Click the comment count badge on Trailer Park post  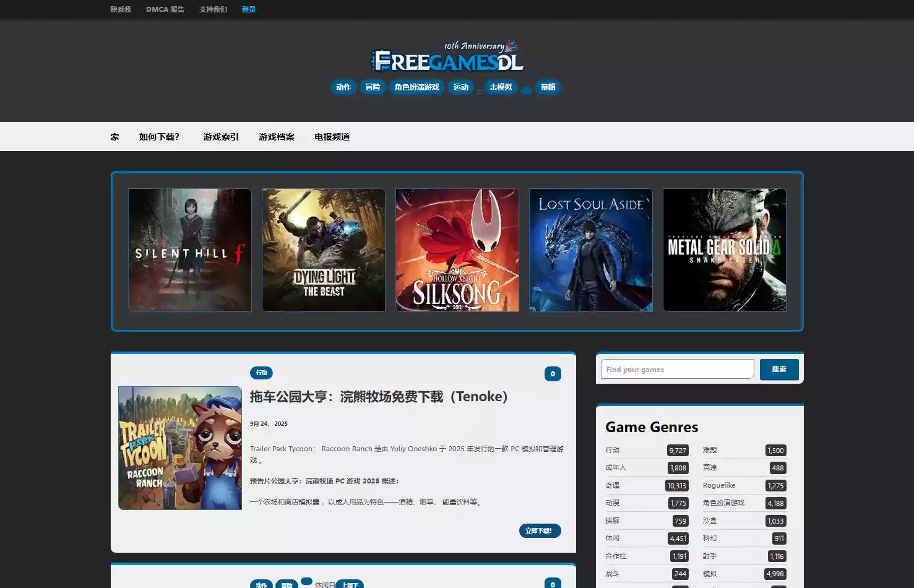[553, 374]
